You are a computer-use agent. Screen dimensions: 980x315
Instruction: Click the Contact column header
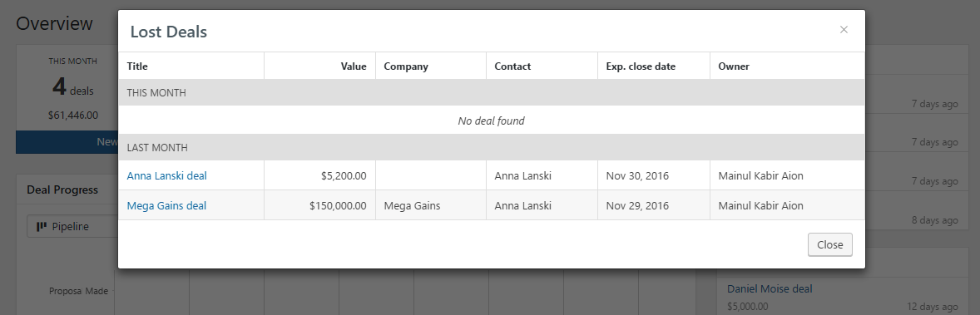pos(512,66)
